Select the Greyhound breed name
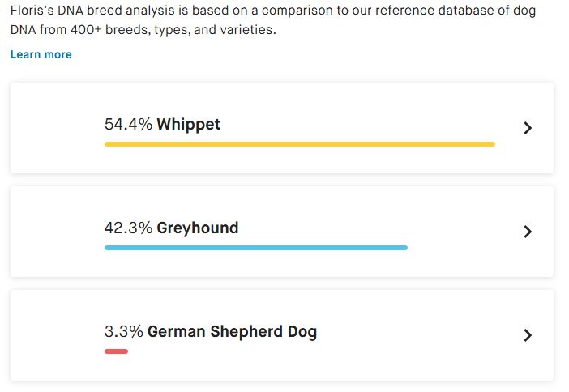569x392 pixels. point(198,228)
